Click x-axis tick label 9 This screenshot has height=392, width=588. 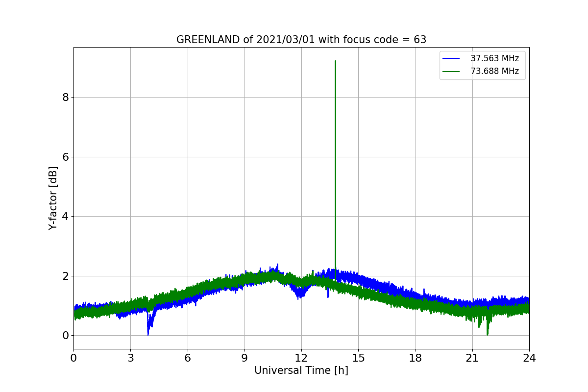(245, 358)
